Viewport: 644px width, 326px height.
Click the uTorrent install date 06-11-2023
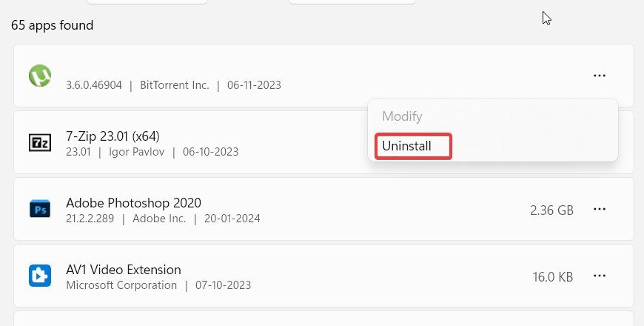[254, 85]
